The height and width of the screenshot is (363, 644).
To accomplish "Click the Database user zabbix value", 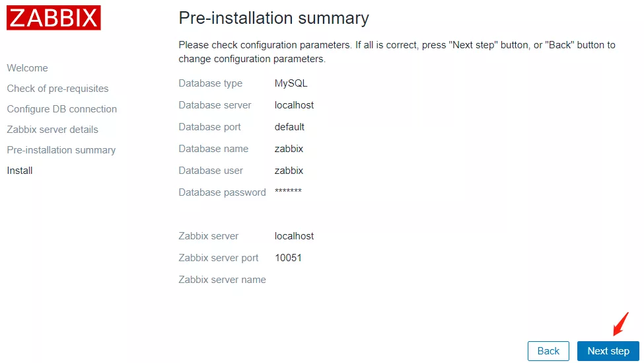I will point(289,171).
